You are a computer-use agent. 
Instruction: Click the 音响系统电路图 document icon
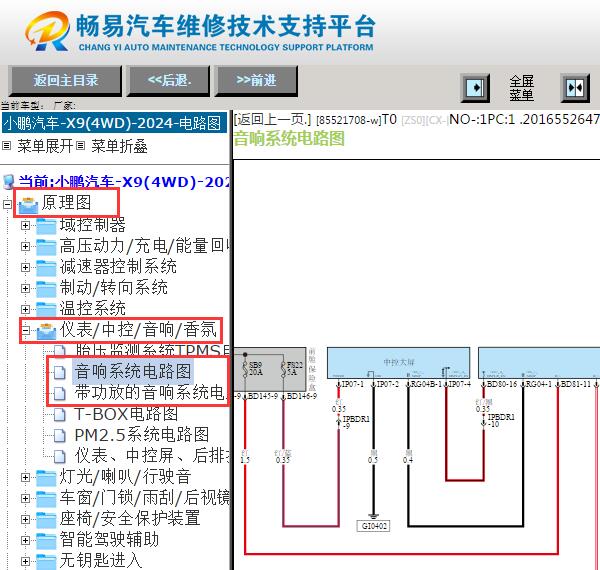59,372
